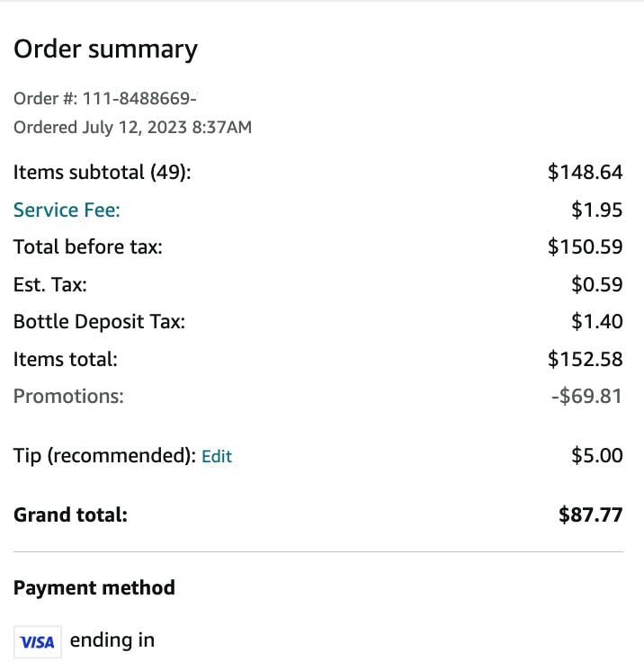Click the VISA card logo
Image resolution: width=644 pixels, height=671 pixels.
tap(38, 642)
